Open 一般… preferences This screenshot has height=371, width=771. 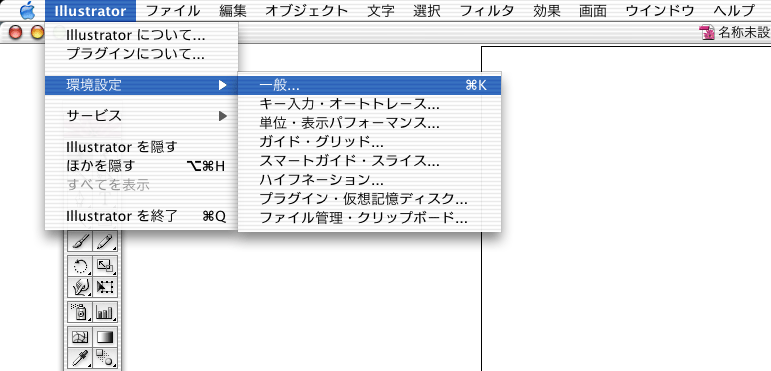(369, 86)
